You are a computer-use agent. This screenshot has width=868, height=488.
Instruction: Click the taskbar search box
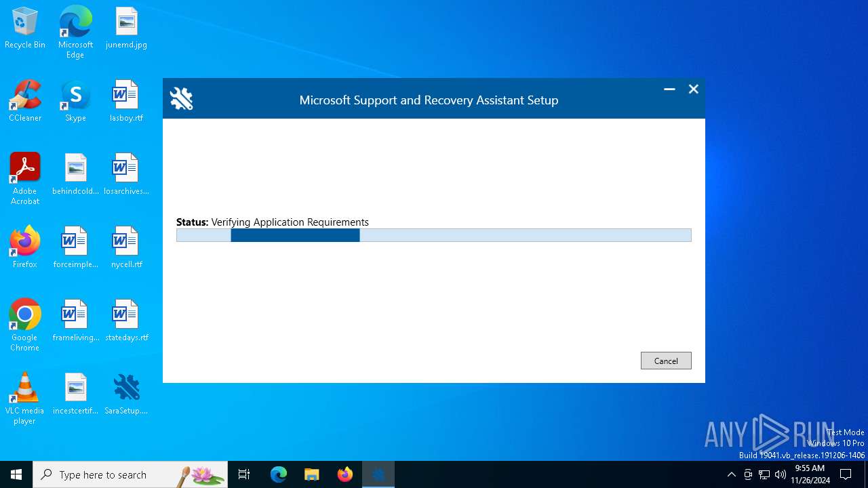[x=130, y=474]
